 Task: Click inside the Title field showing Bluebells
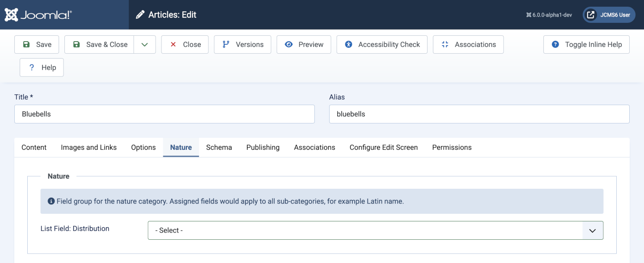coord(164,114)
